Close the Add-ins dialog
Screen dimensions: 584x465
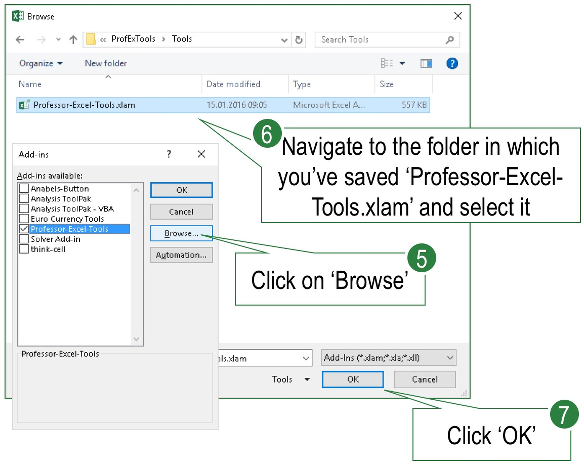[201, 154]
